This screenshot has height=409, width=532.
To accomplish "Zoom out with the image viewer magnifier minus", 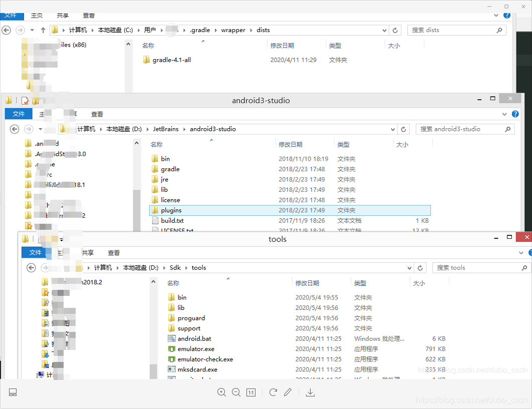I will pyautogui.click(x=236, y=392).
